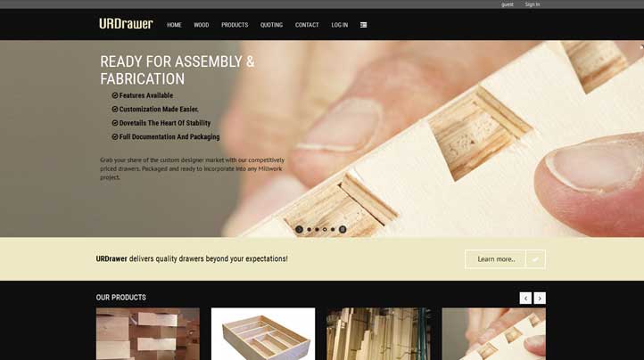Pause the hero slideshow
The image size is (644, 360).
(343, 230)
